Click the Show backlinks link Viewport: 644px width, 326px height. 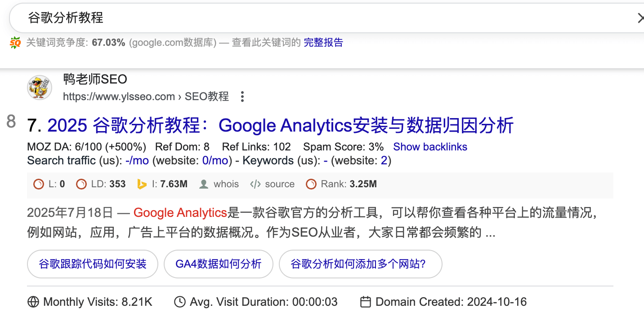click(430, 147)
